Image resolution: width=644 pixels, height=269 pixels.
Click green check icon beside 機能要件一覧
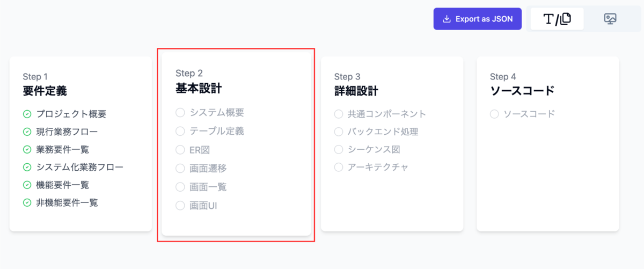[x=27, y=185]
